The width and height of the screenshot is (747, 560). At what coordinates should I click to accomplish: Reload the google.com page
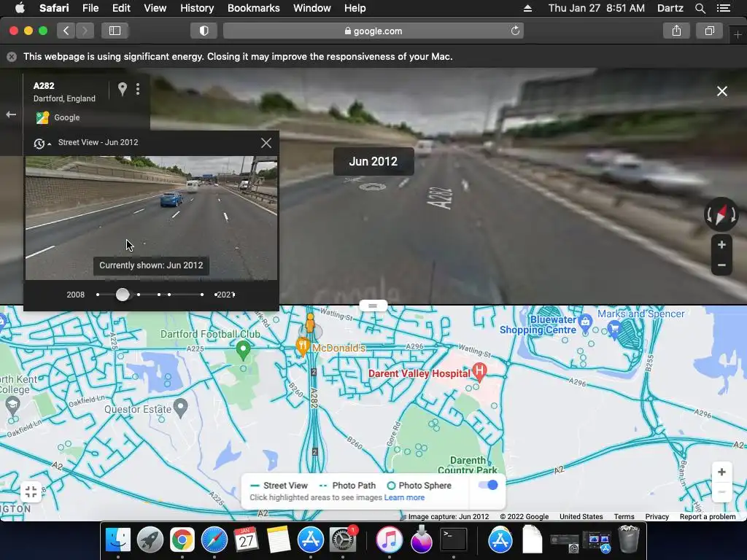[x=515, y=31]
